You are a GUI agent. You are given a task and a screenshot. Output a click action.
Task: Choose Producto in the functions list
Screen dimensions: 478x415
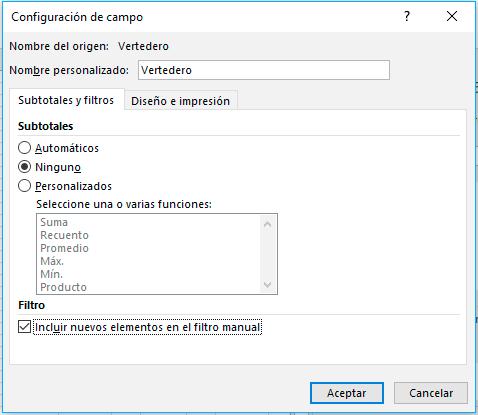pos(63,287)
